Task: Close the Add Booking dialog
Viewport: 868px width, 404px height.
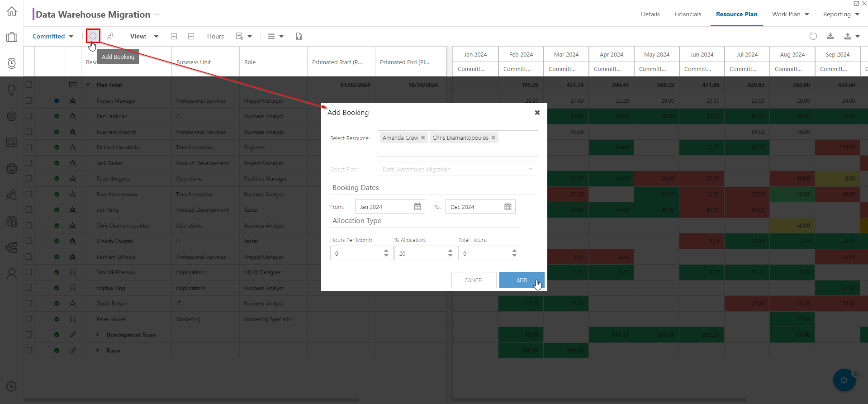Action: pyautogui.click(x=537, y=113)
